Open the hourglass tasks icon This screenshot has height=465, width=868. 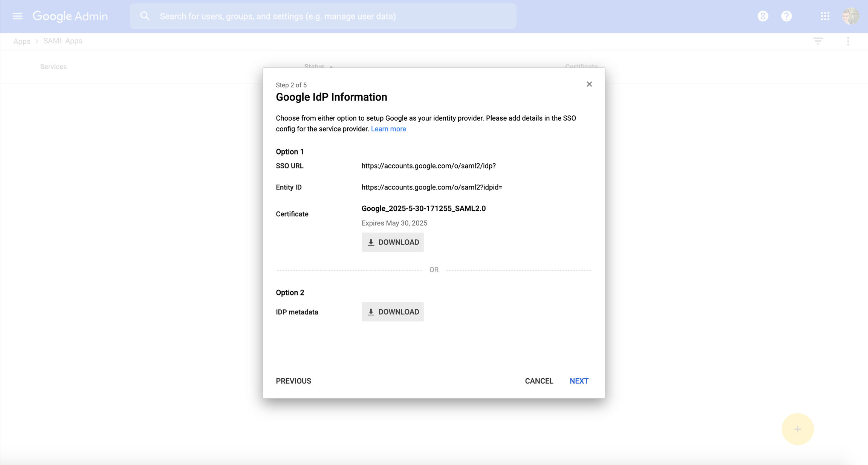pos(763,16)
